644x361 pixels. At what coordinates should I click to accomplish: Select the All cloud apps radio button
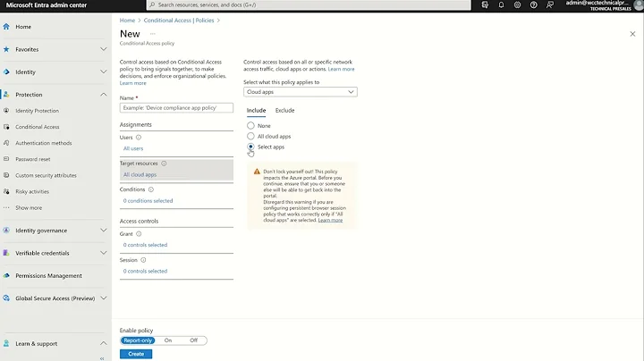coord(250,136)
